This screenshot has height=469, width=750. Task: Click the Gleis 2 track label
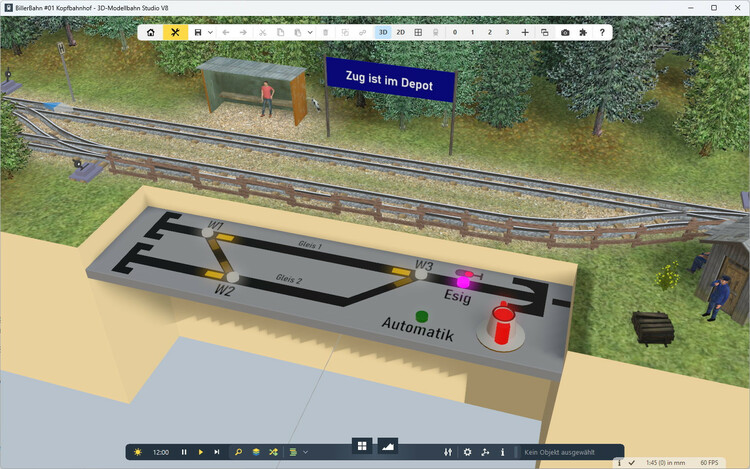coord(289,279)
